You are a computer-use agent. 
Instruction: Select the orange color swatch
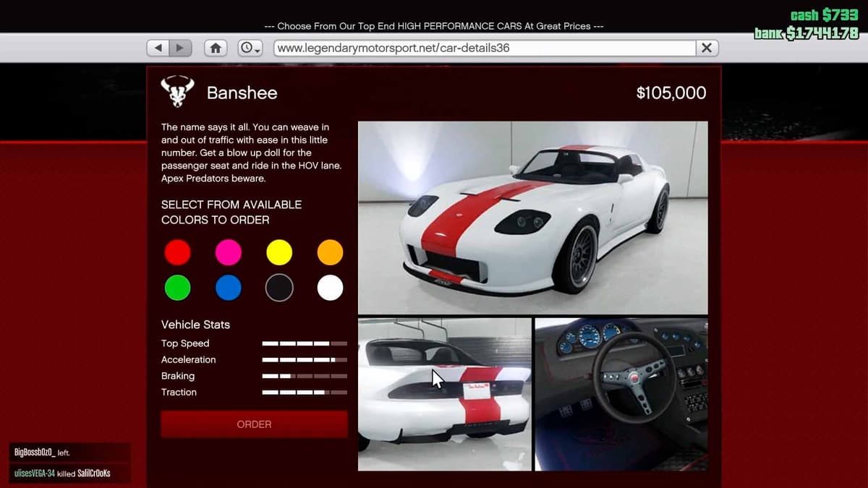coord(330,252)
